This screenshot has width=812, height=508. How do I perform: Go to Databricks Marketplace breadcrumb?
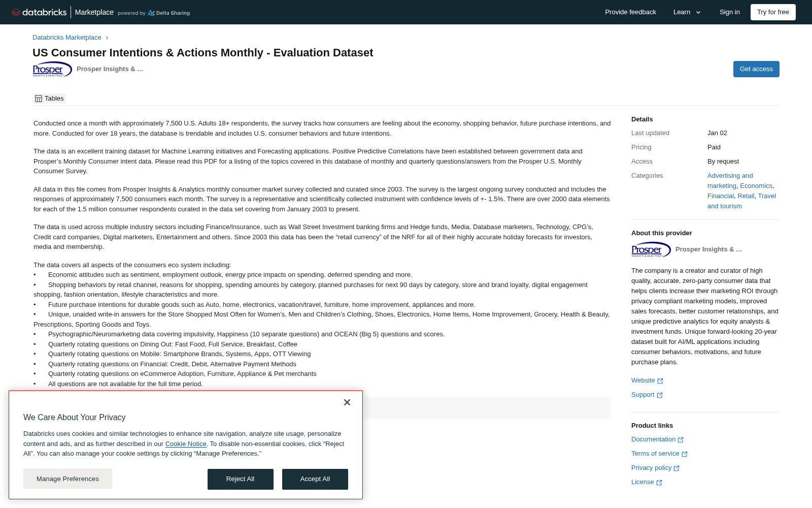(67, 38)
